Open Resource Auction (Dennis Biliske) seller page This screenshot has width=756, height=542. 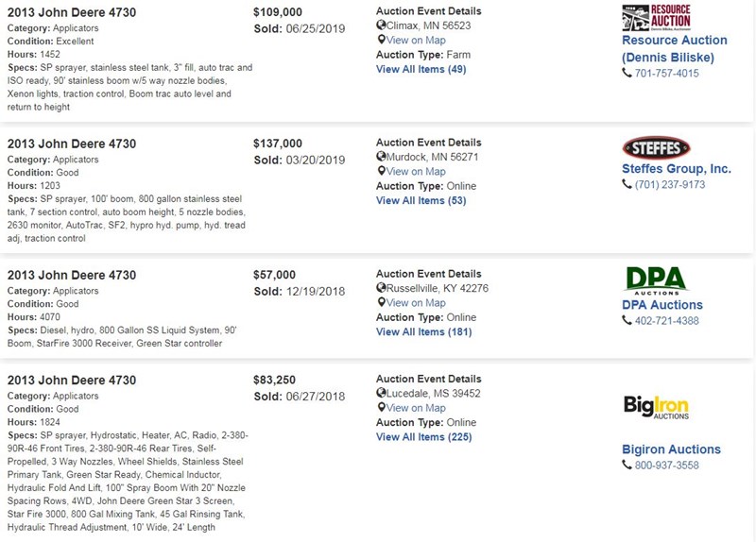pyautogui.click(x=675, y=49)
